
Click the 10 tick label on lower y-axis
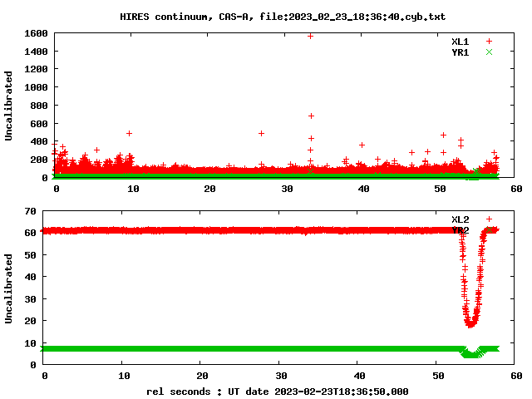30,343
